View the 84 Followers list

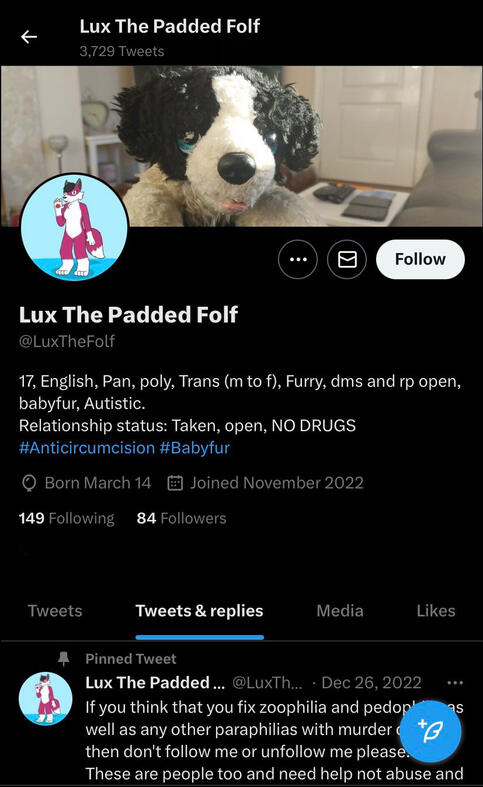coord(181,518)
